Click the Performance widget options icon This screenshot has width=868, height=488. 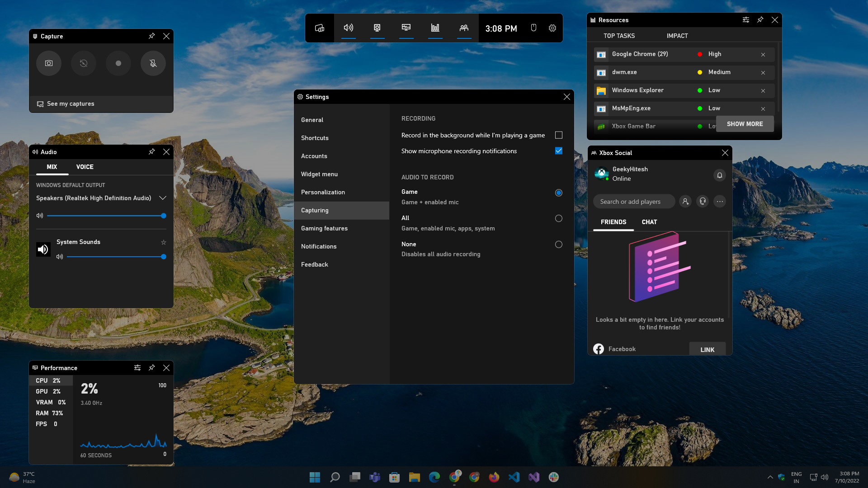coord(137,368)
